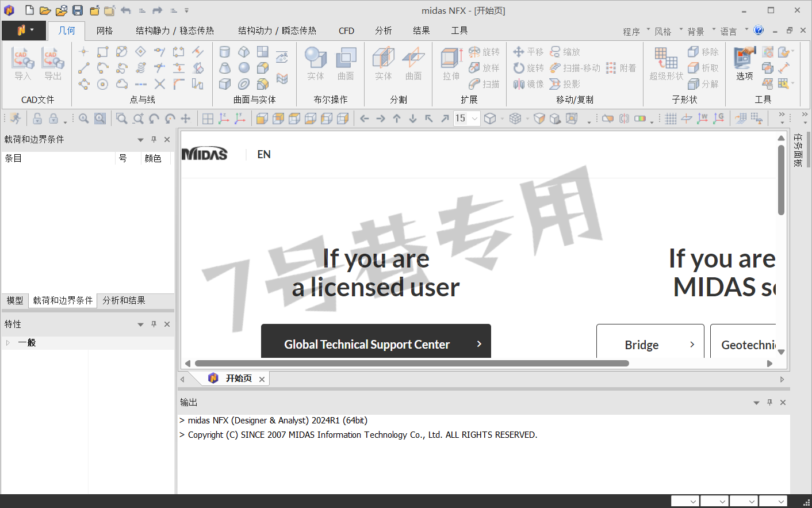
Task: Click the 分解 explode sub-shape tool
Action: pyautogui.click(x=703, y=84)
